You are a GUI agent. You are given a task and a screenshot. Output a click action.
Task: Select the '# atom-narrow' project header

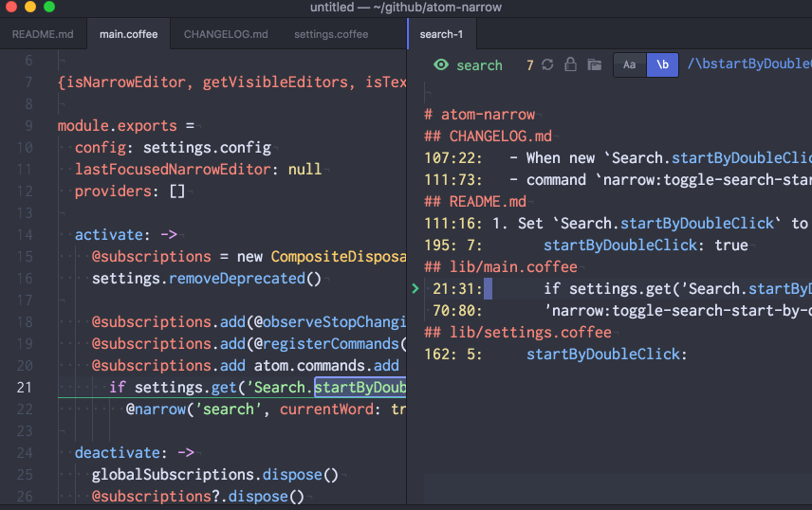point(480,115)
